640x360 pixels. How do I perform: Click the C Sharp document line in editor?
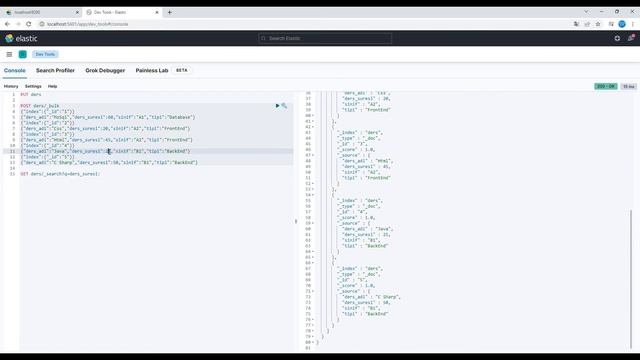point(109,162)
